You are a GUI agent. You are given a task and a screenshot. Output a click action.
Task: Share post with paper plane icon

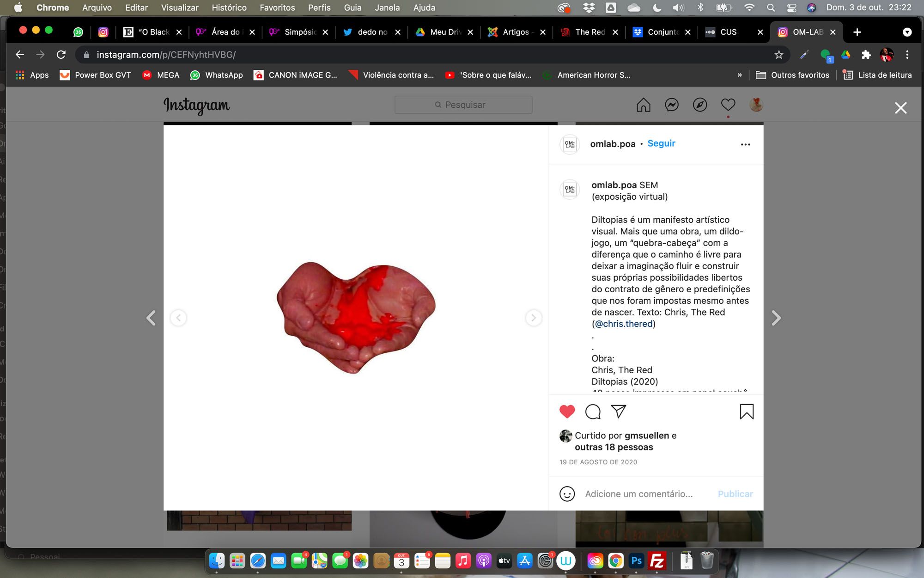[x=618, y=411]
